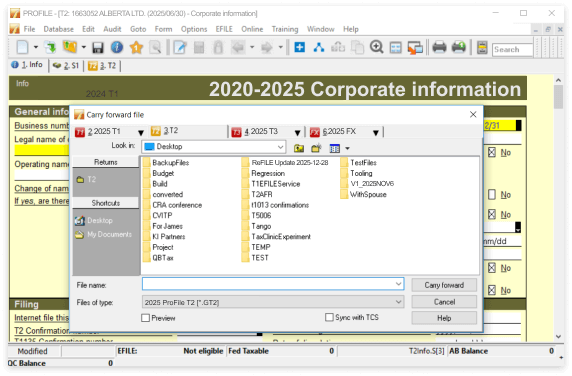This screenshot has height=376, width=572.
Task: Click the padlock icon in toolbar
Action: [x=218, y=48]
